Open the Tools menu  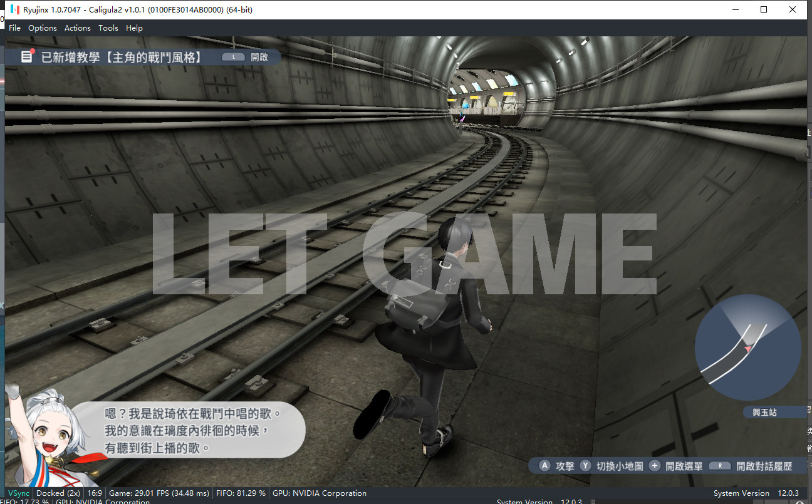tap(108, 28)
